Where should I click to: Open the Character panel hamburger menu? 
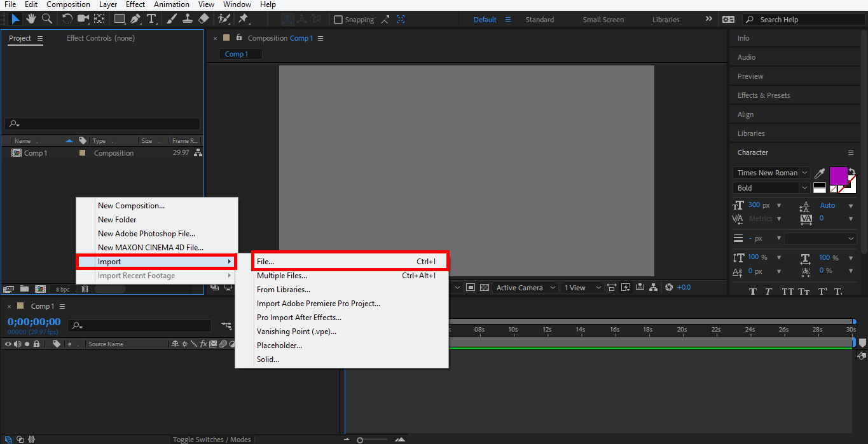click(851, 152)
